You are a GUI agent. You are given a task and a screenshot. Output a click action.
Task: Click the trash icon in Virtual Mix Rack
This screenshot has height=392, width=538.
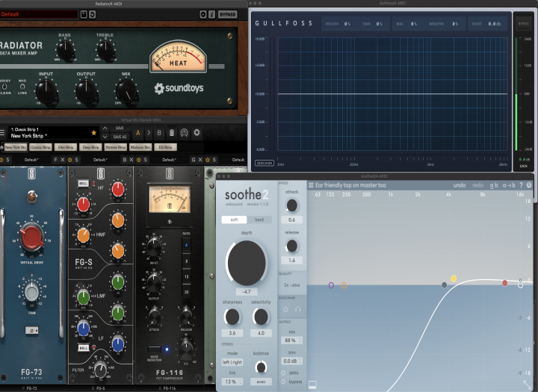click(172, 133)
